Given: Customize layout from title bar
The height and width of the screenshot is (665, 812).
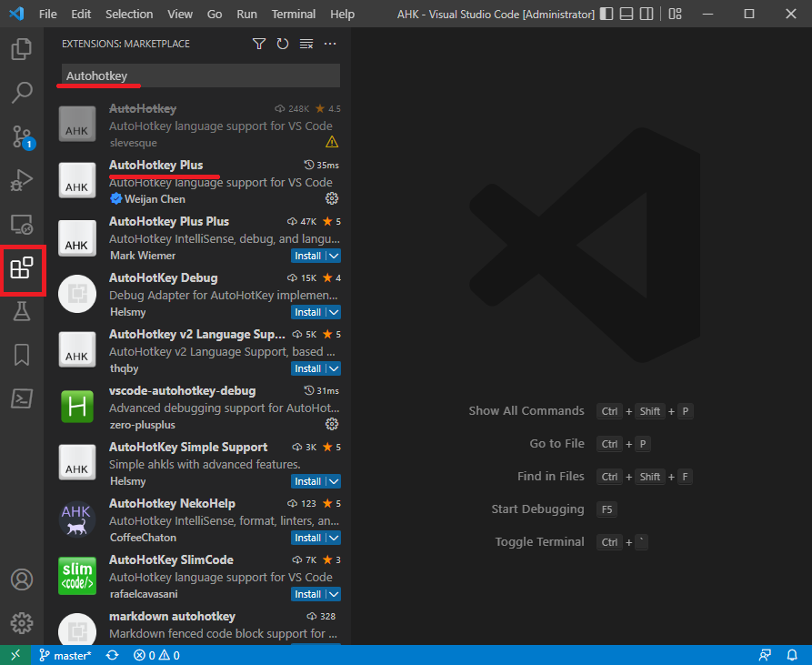Looking at the screenshot, I should click(x=676, y=14).
